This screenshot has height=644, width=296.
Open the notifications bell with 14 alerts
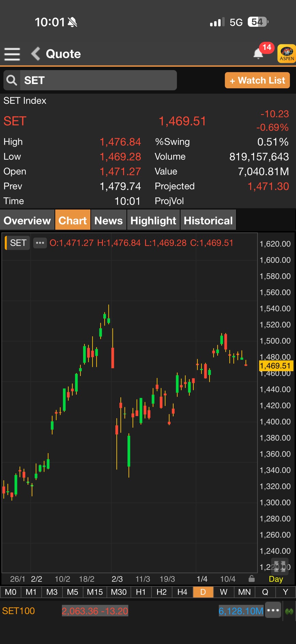tap(258, 54)
